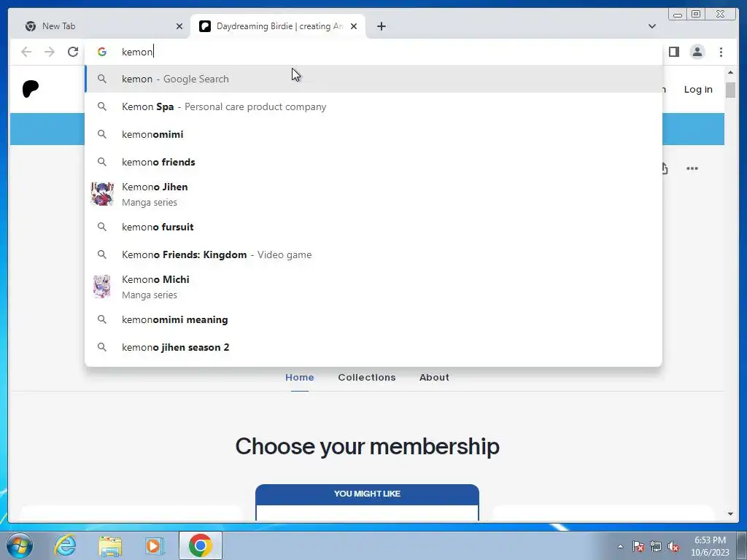Show hidden system tray icons
747x560 pixels.
tap(620, 546)
